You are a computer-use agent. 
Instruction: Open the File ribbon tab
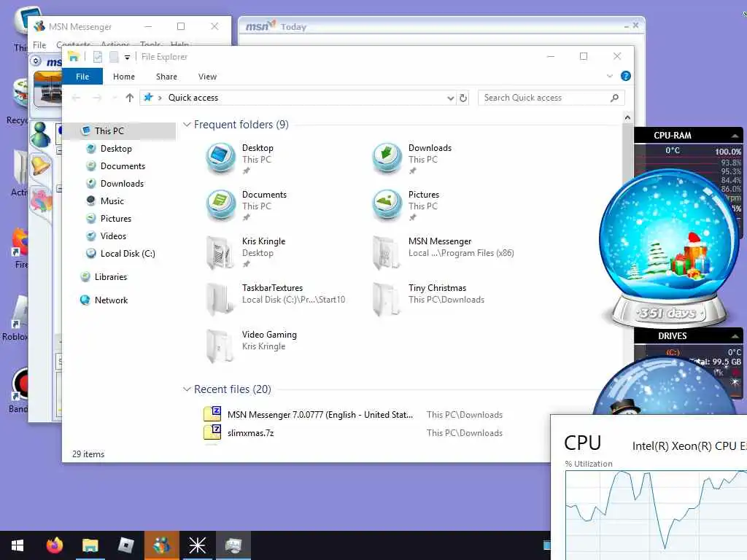click(82, 77)
